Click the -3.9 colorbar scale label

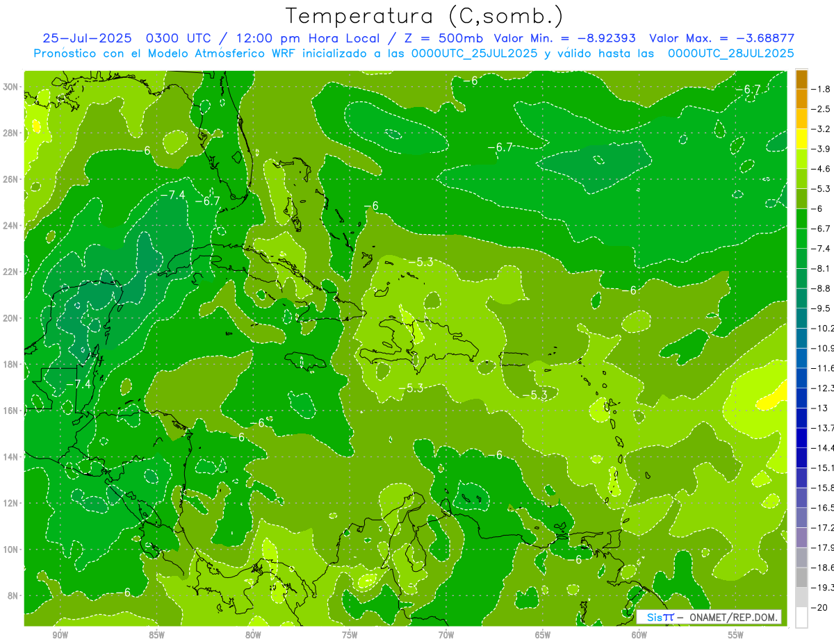click(x=821, y=149)
